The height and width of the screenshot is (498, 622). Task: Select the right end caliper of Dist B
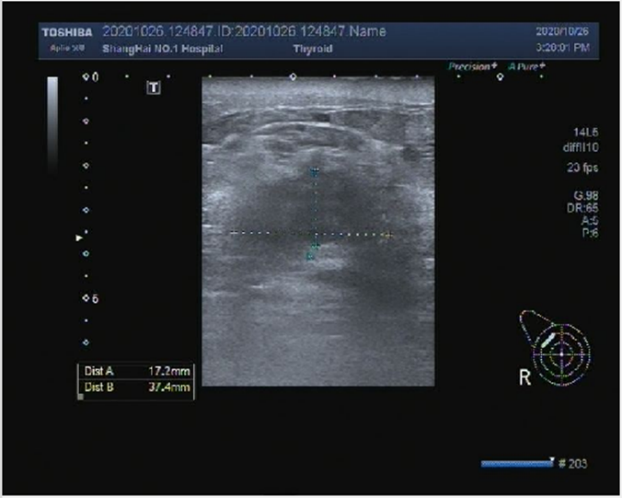387,235
